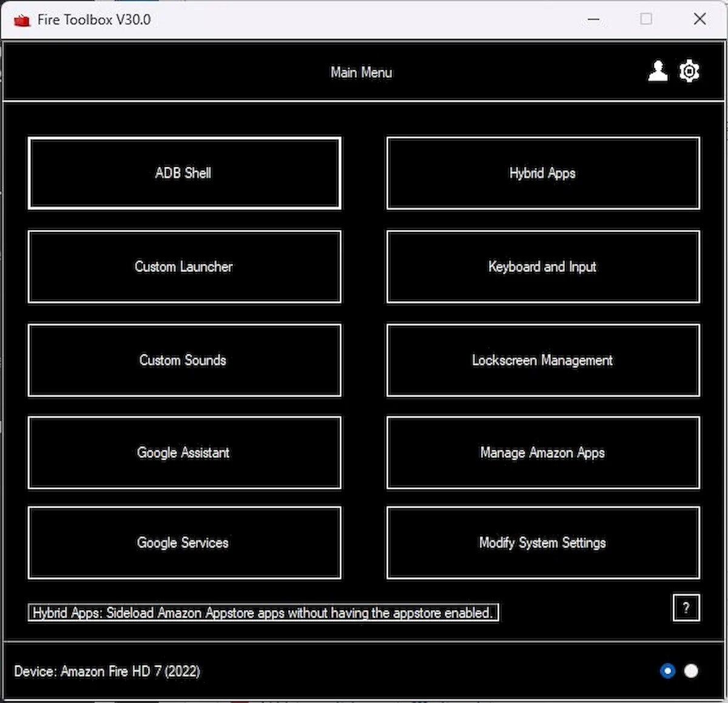The image size is (728, 703).
Task: Open Custom Sounds
Action: (183, 360)
